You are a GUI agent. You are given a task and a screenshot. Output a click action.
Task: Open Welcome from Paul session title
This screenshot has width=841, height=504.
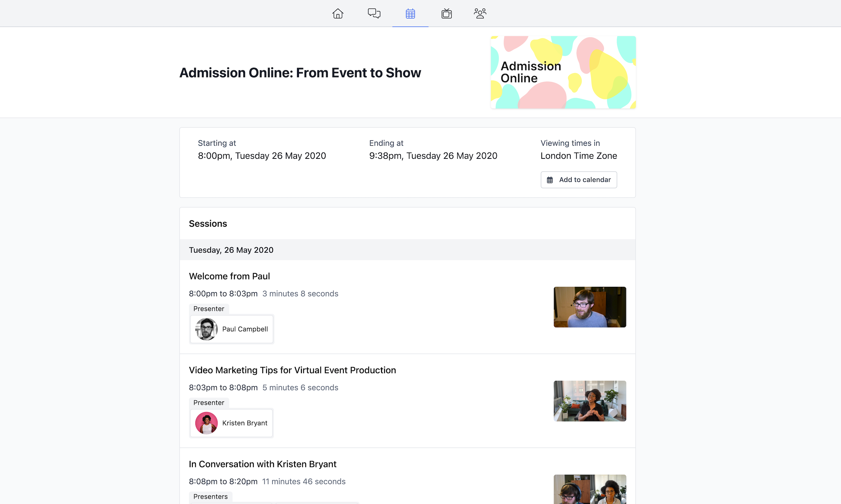click(x=229, y=276)
